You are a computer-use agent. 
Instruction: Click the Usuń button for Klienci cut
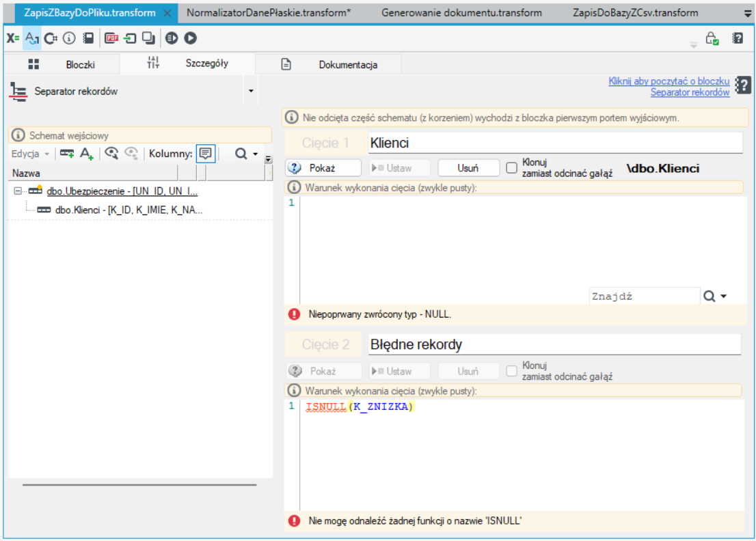[468, 167]
